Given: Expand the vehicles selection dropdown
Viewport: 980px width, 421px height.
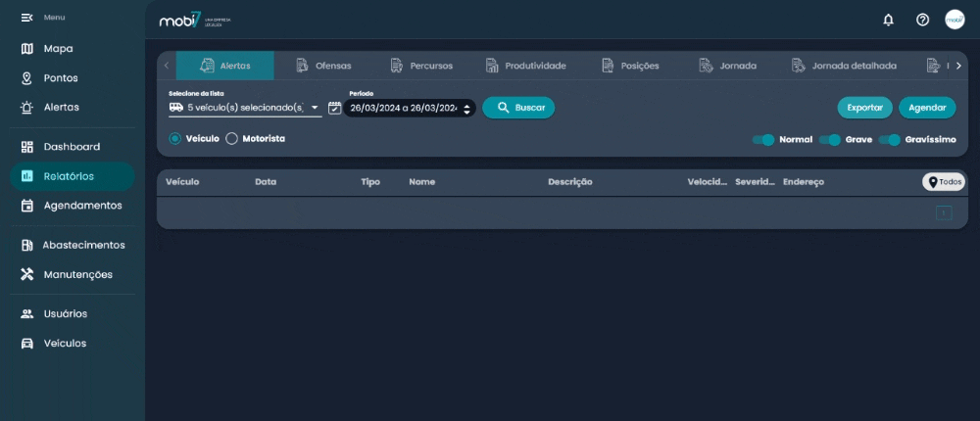Looking at the screenshot, I should pos(315,108).
